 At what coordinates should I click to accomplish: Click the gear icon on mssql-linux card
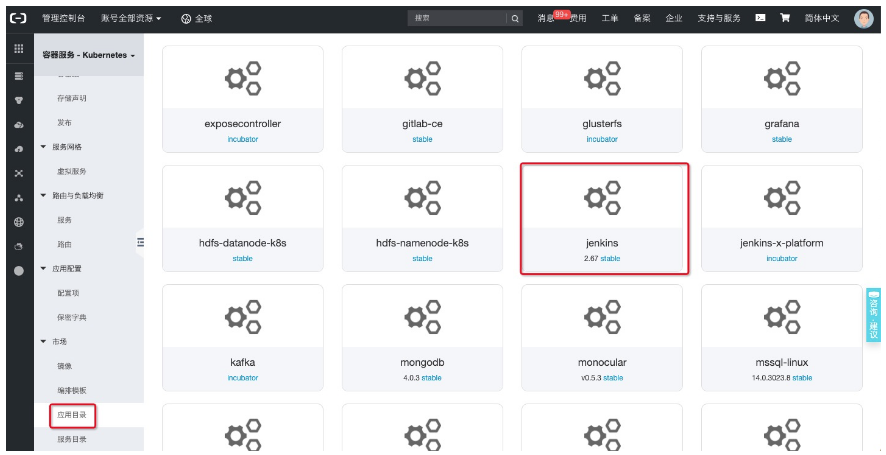tap(782, 317)
